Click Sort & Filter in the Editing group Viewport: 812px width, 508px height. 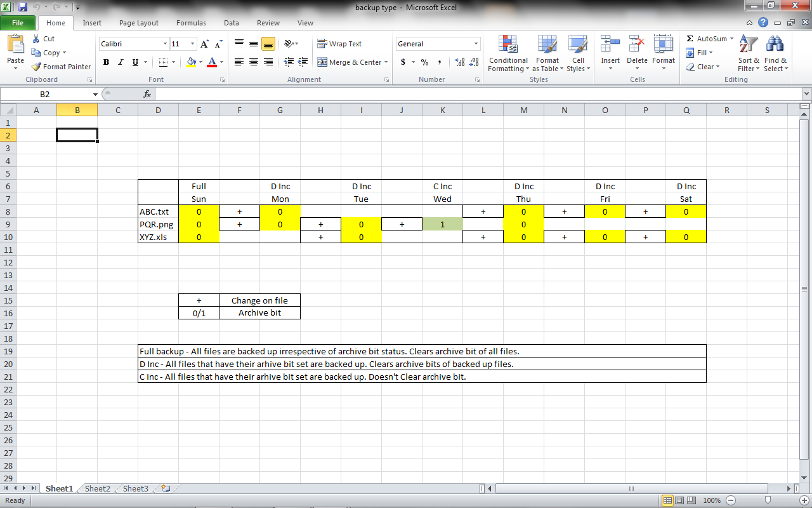point(749,54)
